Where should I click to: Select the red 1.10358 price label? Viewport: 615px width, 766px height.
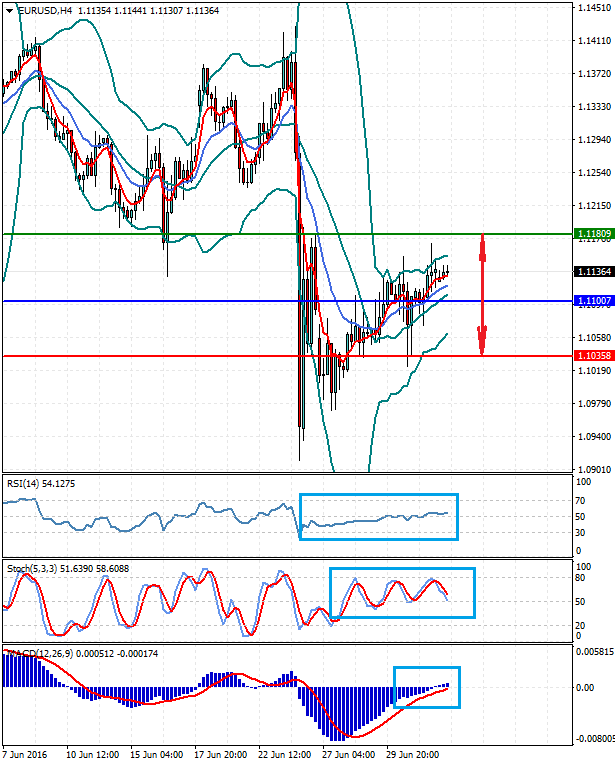[x=592, y=356]
